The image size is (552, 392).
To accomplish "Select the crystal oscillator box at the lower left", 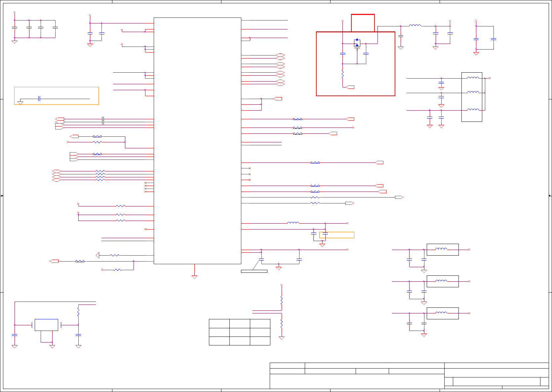I will tap(46, 325).
